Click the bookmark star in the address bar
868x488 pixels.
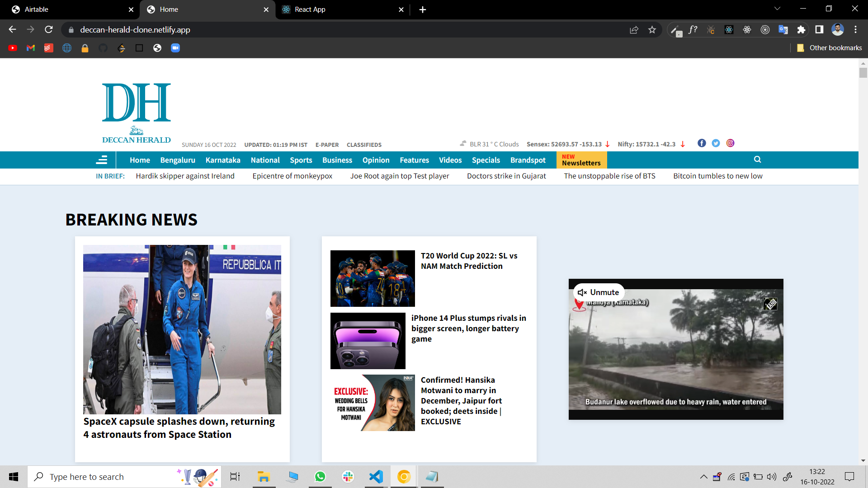tap(652, 29)
